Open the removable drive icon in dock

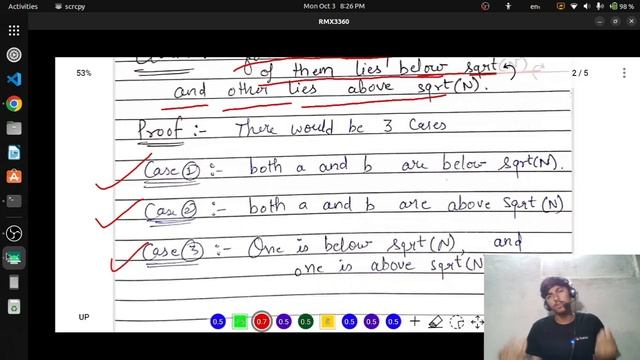point(14,282)
